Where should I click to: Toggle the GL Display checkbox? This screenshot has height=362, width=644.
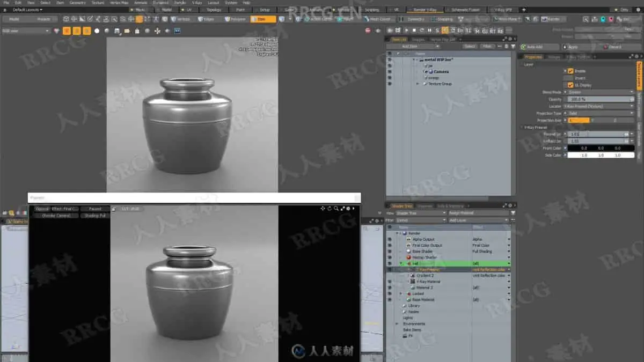coord(570,85)
